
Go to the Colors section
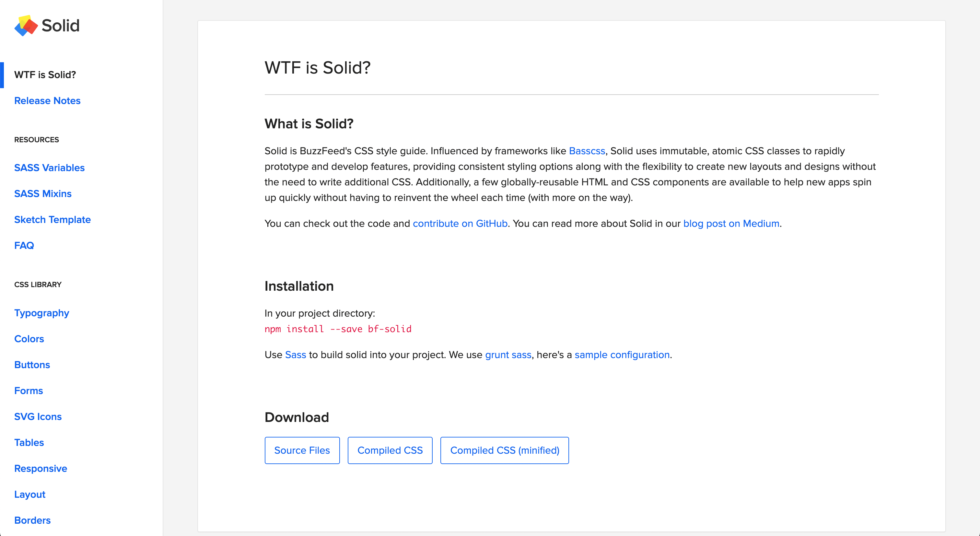pos(29,339)
